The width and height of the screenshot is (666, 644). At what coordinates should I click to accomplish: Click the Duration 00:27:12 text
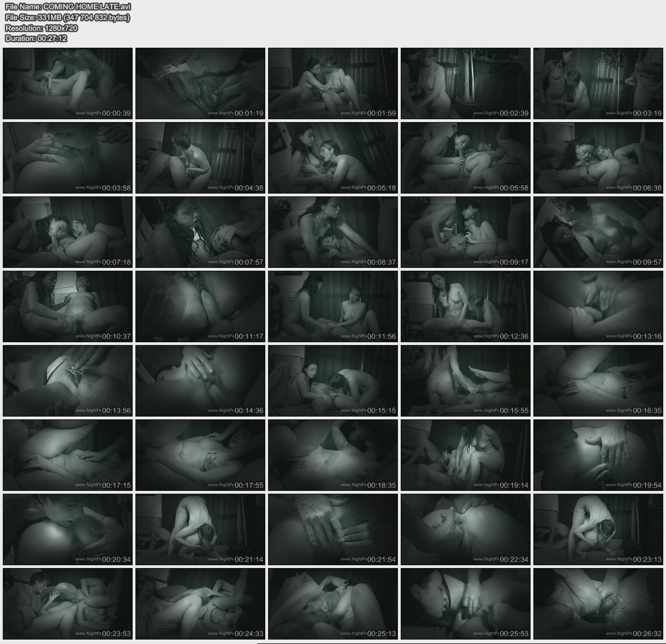(36, 38)
